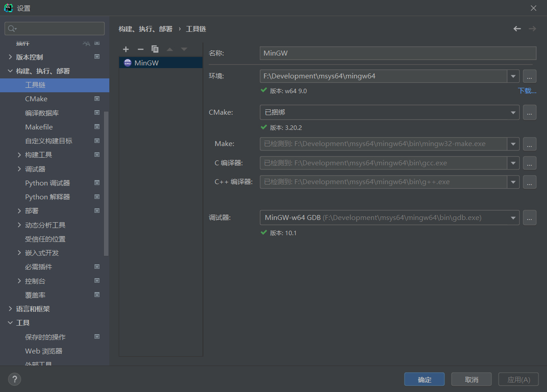Focus the settings search field
Viewport: 547px width, 392px height.
[x=55, y=29]
